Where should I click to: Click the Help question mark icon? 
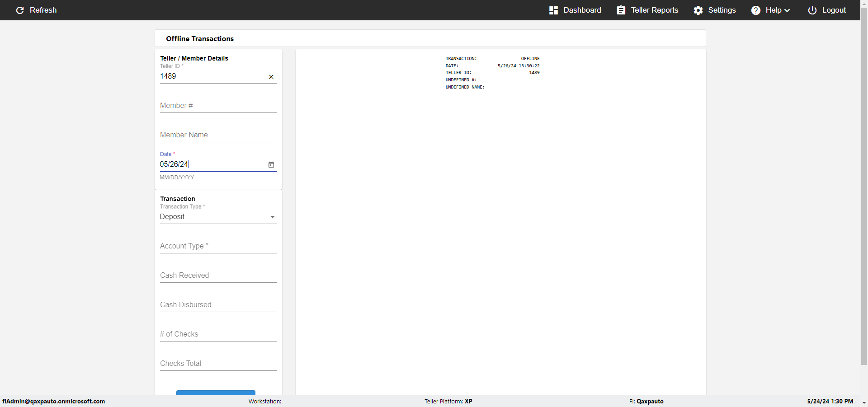pos(756,10)
